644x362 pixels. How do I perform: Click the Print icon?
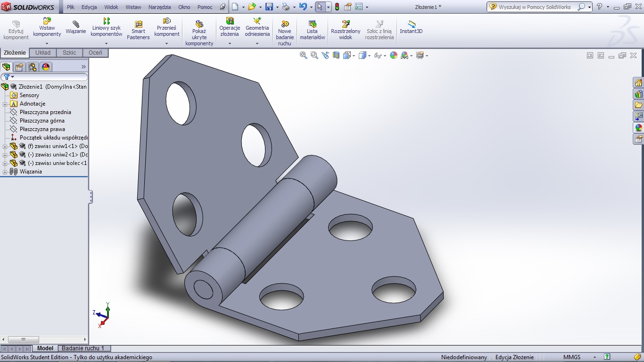(286, 7)
